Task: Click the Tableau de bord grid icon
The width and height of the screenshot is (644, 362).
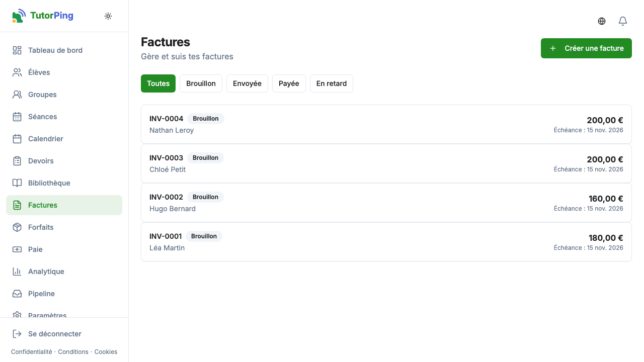Action: point(17,50)
